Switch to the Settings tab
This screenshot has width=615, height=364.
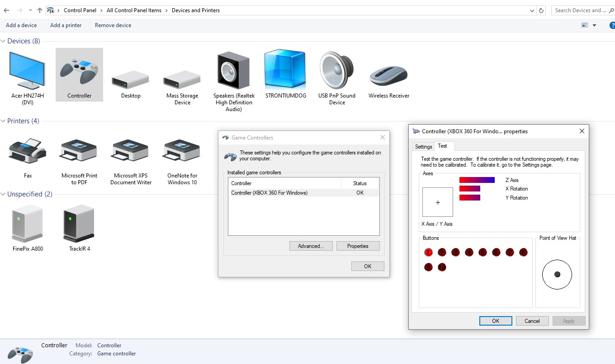[x=424, y=147]
